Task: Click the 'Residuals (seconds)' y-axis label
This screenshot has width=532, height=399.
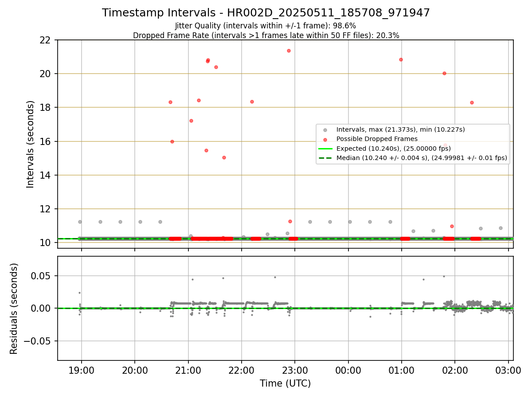Action: (x=14, y=309)
